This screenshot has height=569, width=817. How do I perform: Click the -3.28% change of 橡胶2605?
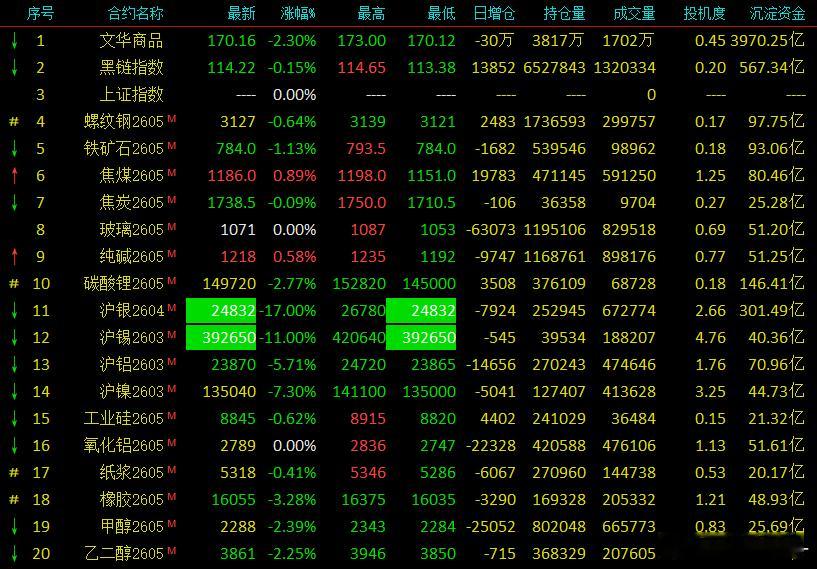292,500
